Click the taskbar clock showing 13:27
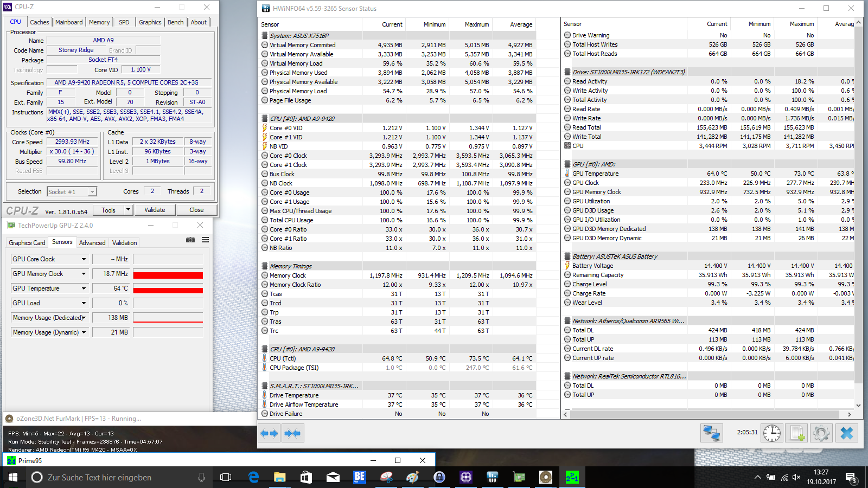The width and height of the screenshot is (868, 488). (x=821, y=477)
